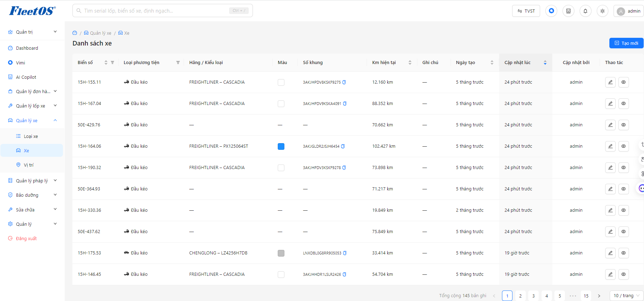Click blue color swatch for 15H-164.06

(281, 146)
